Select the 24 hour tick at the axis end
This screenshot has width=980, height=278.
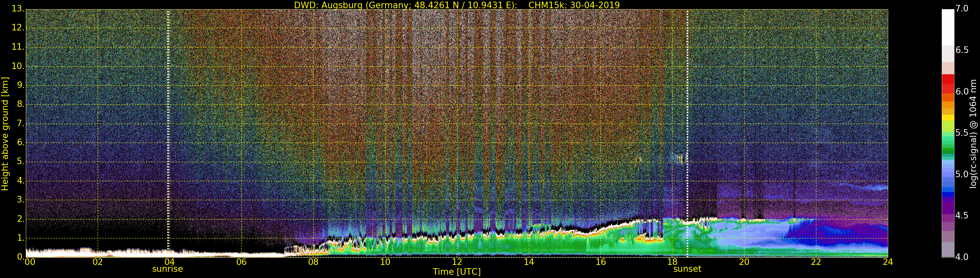888,262
